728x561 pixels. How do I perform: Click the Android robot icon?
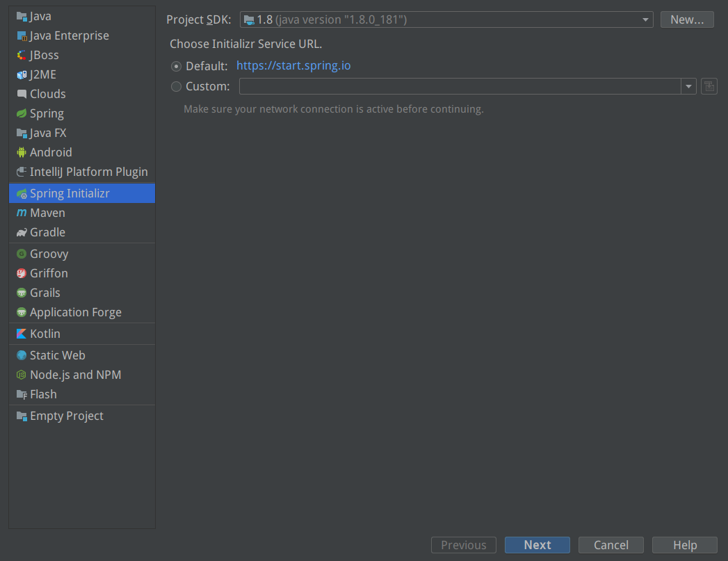point(22,153)
